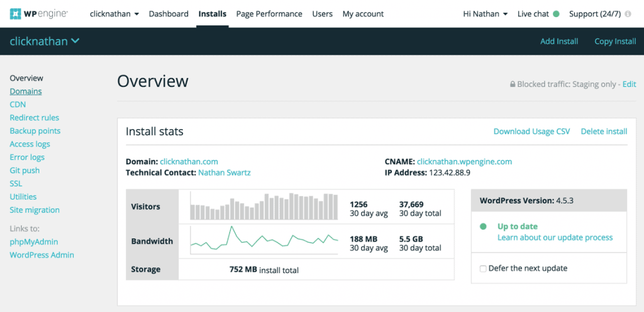The width and height of the screenshot is (644, 312).
Task: Open the clicknathan.wpengine.com CNAME link
Action: (465, 161)
